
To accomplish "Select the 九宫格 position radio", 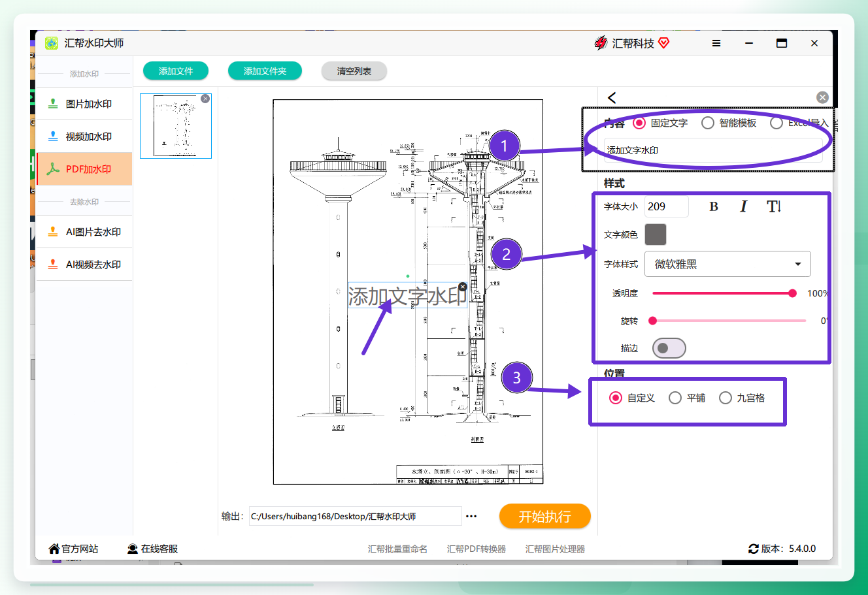I will (x=726, y=398).
